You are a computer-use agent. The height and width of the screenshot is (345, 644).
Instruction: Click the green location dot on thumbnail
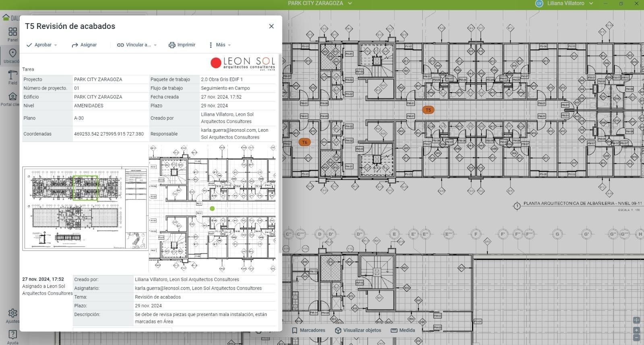(x=212, y=208)
